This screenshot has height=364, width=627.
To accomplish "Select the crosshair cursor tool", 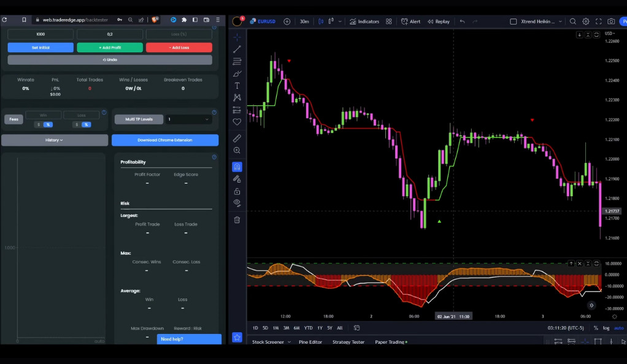I will click(x=237, y=37).
